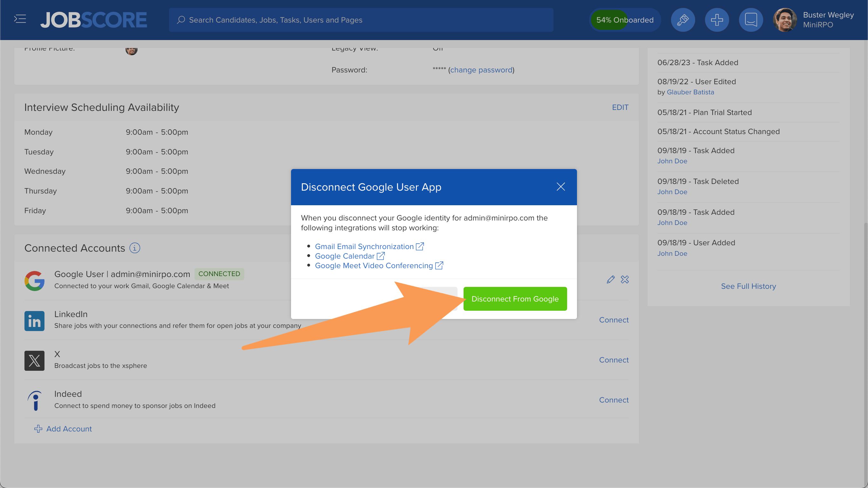
Task: Click the Monday 9:00am - 5:00pm row
Action: coord(326,132)
